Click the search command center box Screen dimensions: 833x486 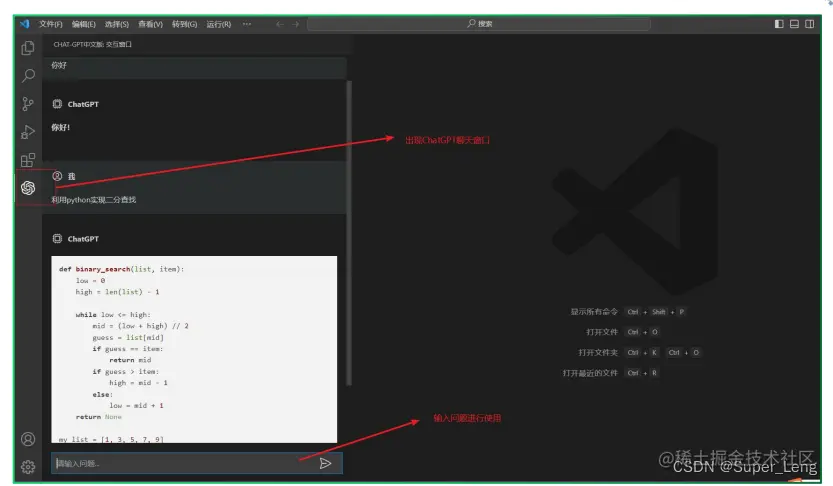point(479,24)
